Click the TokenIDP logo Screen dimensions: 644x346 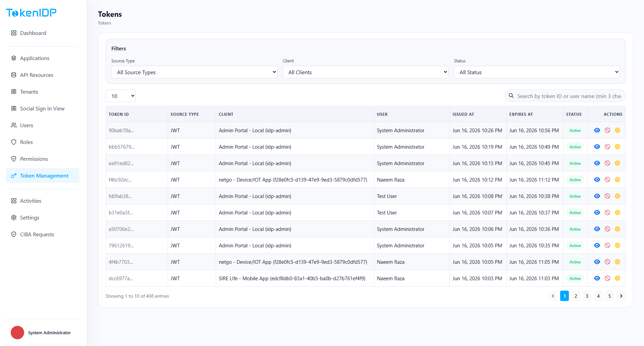31,13
